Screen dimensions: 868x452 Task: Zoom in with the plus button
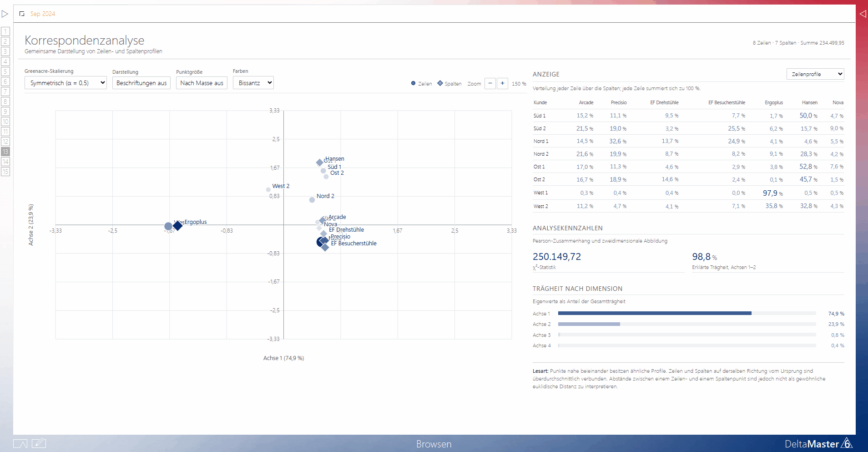coord(502,83)
